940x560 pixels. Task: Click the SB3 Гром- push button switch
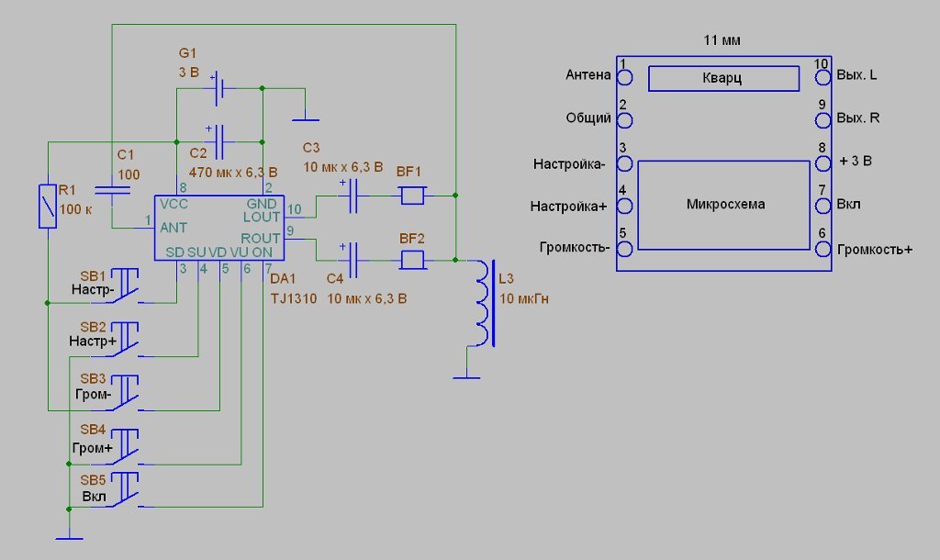(125, 393)
